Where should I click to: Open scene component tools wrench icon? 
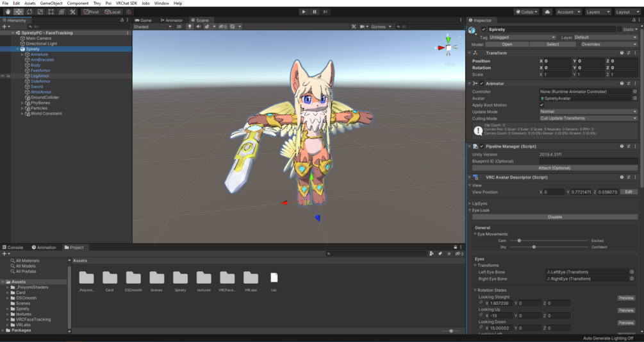353,27
